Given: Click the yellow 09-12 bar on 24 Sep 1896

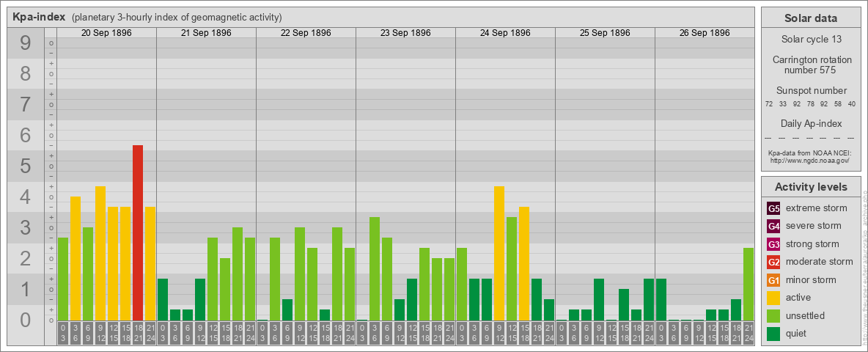Looking at the screenshot, I should point(499,254).
